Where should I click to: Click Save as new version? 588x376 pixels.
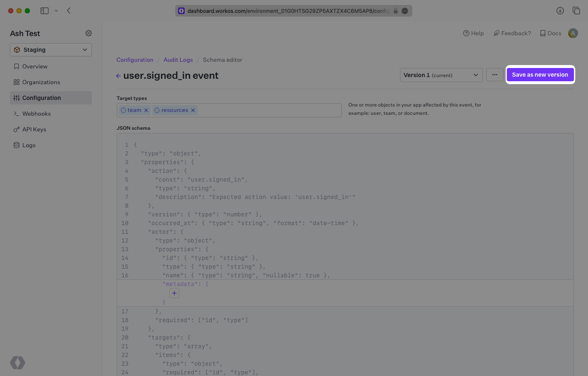click(540, 75)
